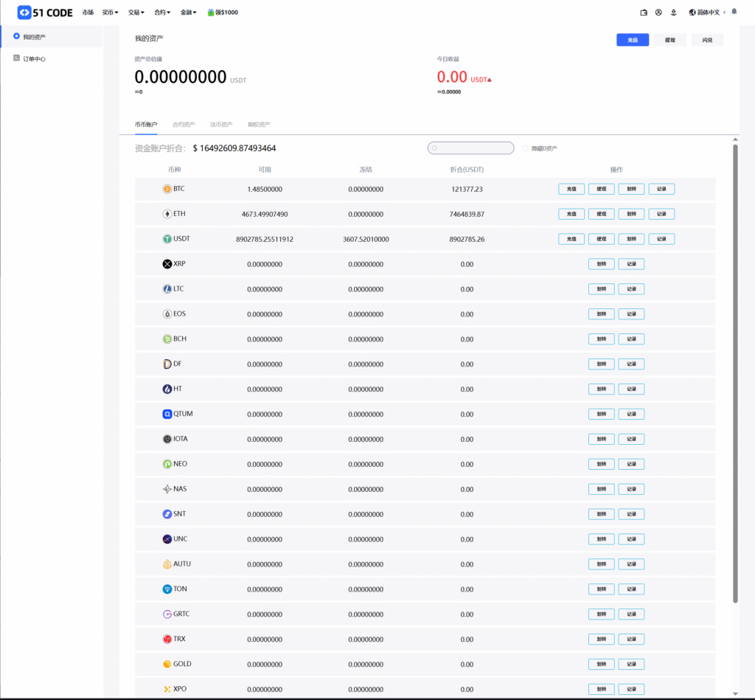Click the vertical scrollbar of asset list
The height and width of the screenshot is (700, 755).
pyautogui.click(x=735, y=369)
